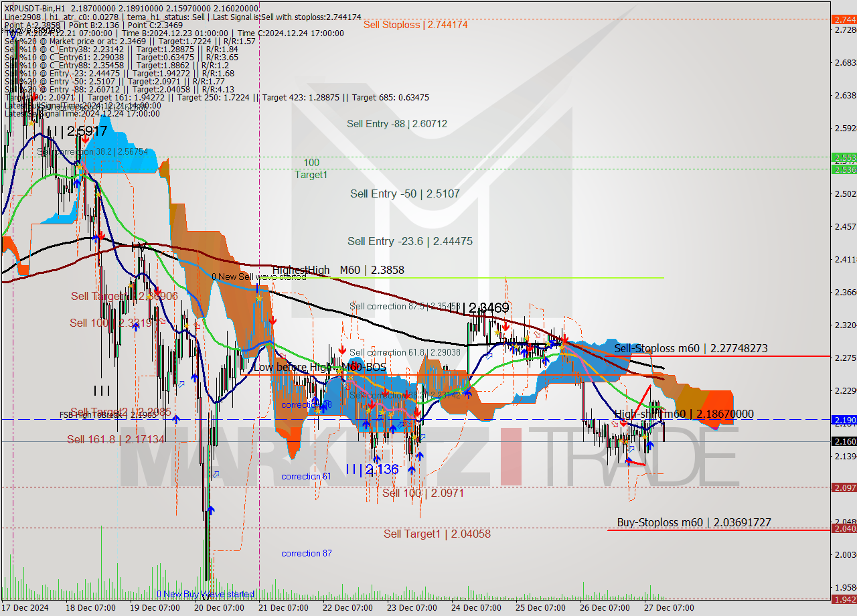The height and width of the screenshot is (616, 857).
Task: Click the Sell 161.8 | 2.17134 label
Action: 115,439
